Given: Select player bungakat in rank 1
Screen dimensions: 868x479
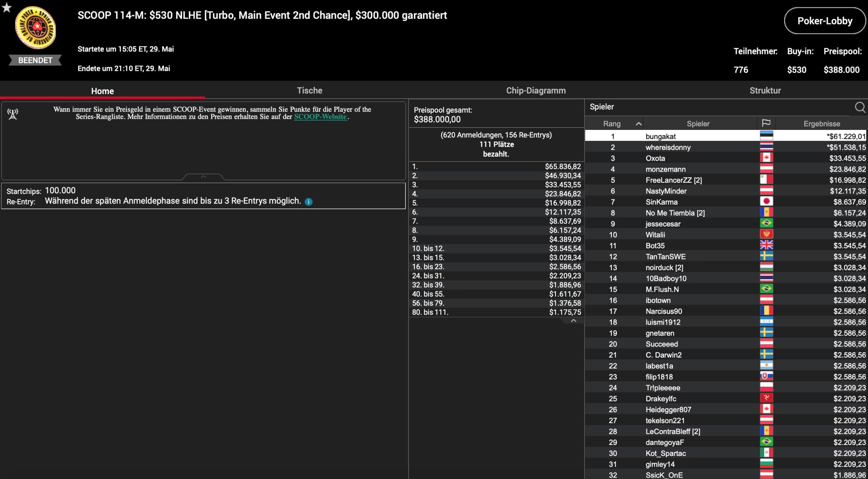Looking at the screenshot, I should coord(725,136).
